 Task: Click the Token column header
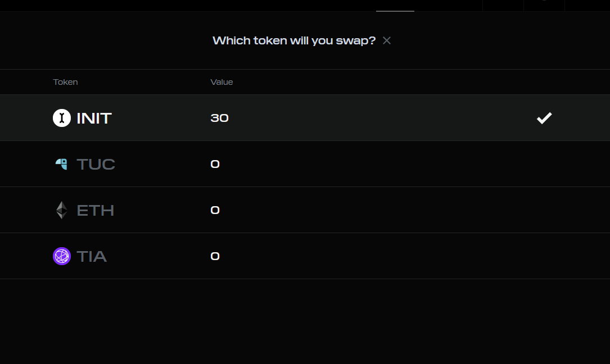(65, 82)
